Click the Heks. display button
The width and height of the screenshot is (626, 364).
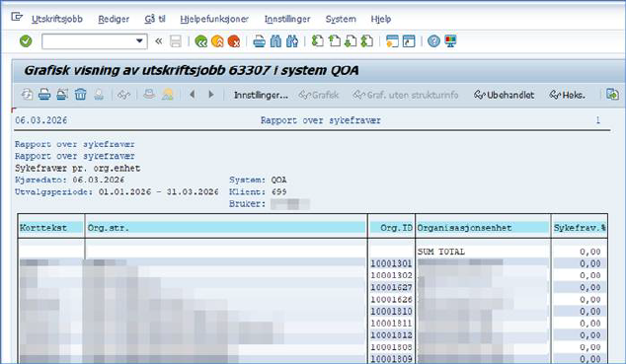pyautogui.click(x=568, y=95)
